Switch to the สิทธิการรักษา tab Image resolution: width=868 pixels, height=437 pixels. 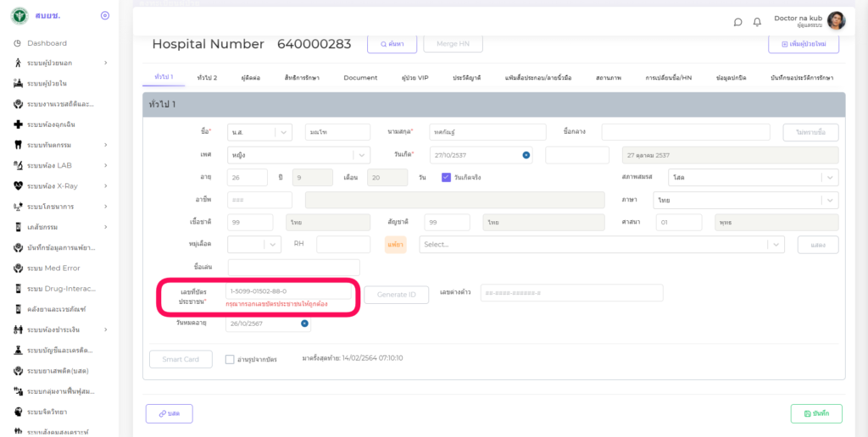click(302, 78)
